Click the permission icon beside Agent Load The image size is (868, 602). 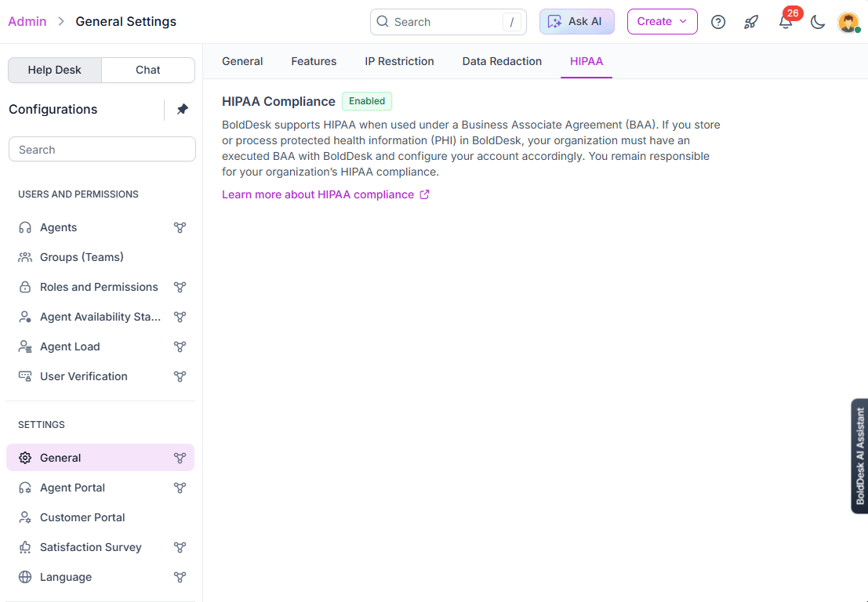(x=180, y=346)
